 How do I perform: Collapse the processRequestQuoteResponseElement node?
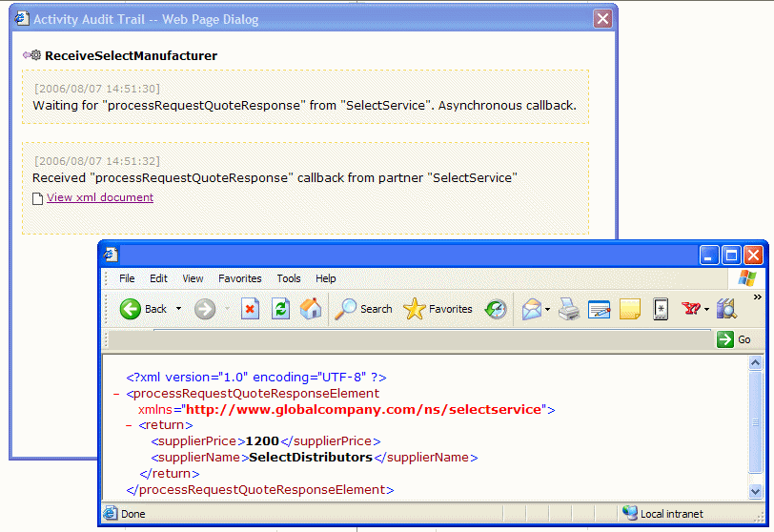pyautogui.click(x=116, y=394)
